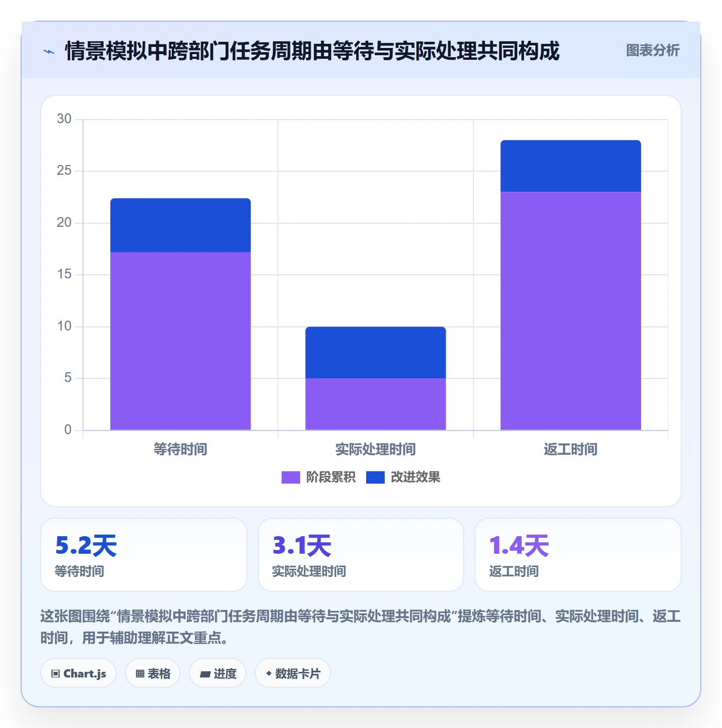Select the 表格 tag chip
The width and height of the screenshot is (722, 728).
tap(153, 673)
